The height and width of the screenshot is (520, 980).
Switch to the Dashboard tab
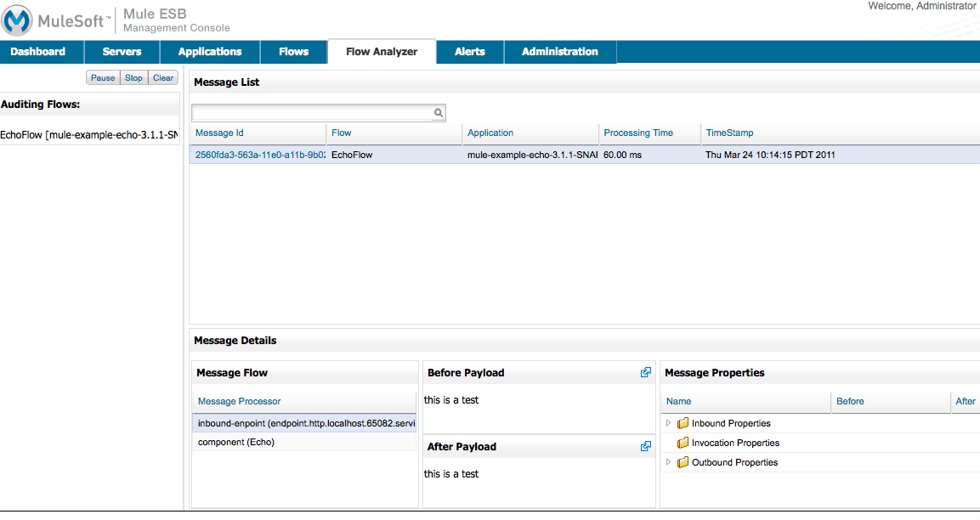(x=42, y=52)
